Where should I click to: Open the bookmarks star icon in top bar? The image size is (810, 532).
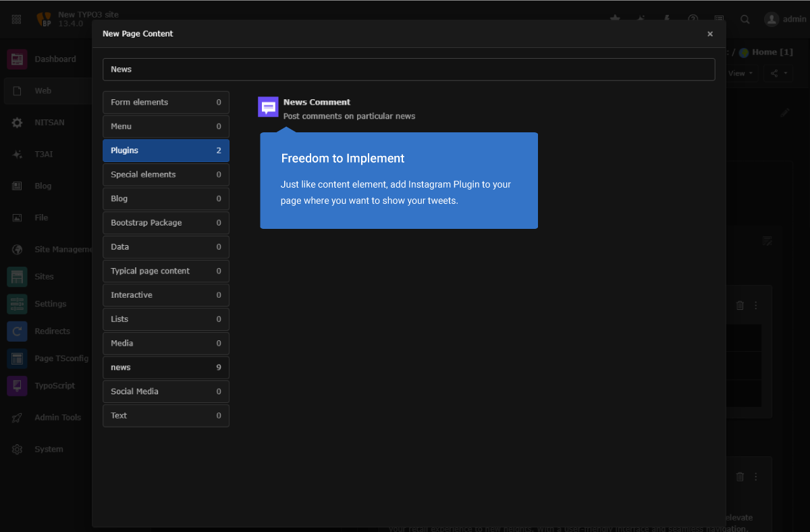tap(614, 19)
